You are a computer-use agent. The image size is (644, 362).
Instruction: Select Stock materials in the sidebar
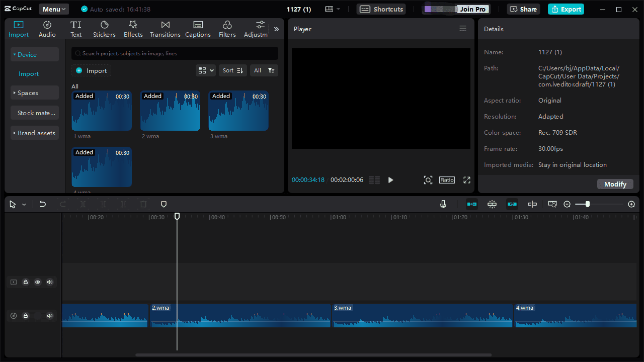(x=34, y=113)
